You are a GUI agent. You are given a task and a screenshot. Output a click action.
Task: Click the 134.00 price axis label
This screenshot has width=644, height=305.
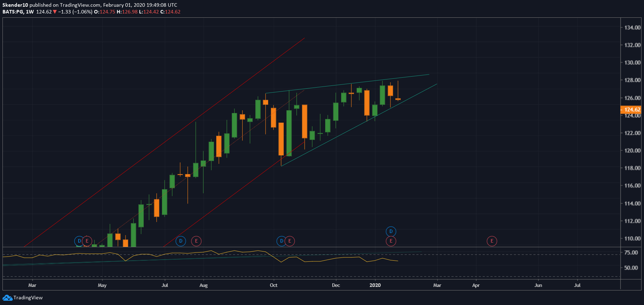point(633,27)
